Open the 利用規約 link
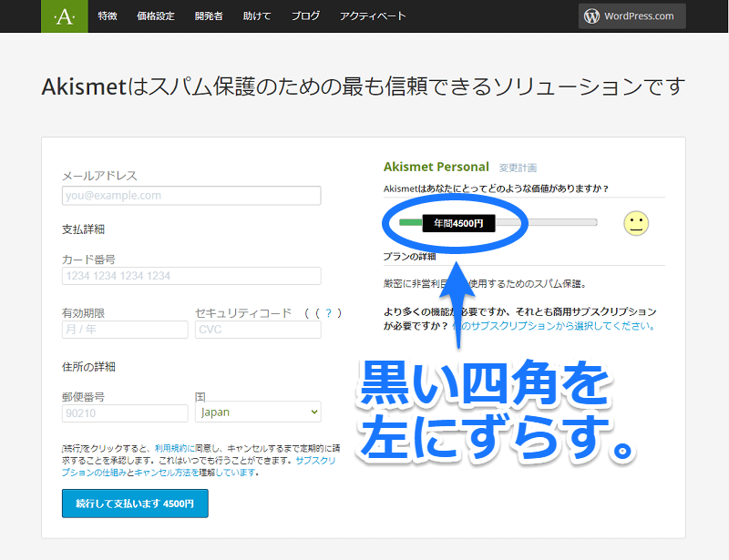The height and width of the screenshot is (560, 729). [169, 449]
